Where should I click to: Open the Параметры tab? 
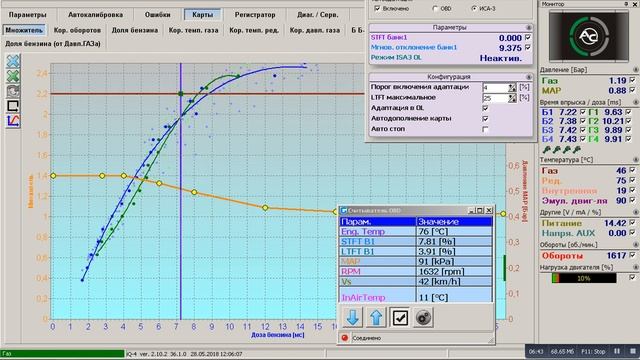pyautogui.click(x=27, y=15)
